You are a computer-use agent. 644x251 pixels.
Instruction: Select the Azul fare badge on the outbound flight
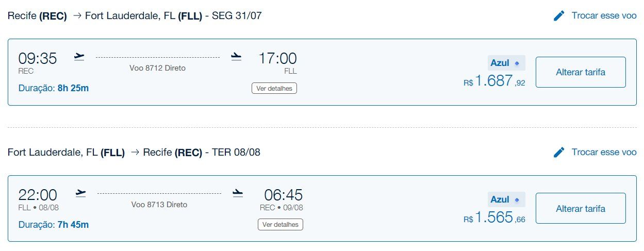pos(506,63)
